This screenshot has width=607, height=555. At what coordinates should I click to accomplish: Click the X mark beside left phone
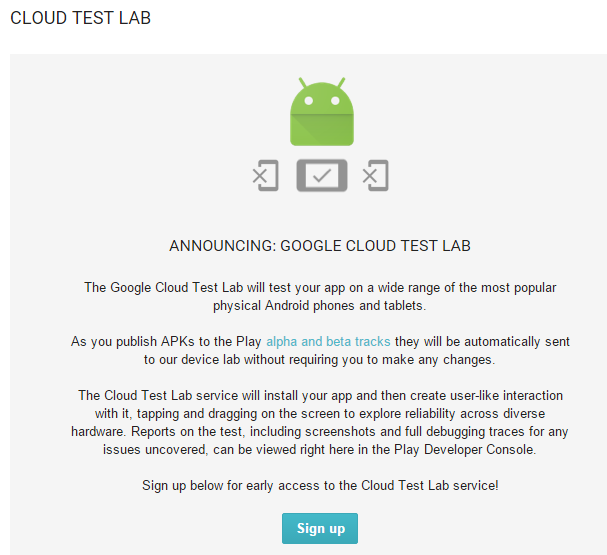pyautogui.click(x=260, y=176)
